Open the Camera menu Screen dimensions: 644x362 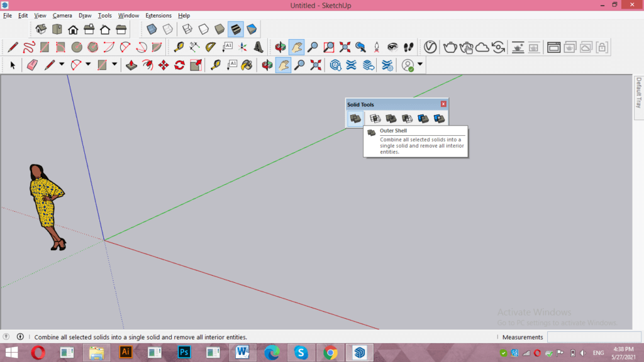tap(62, 15)
